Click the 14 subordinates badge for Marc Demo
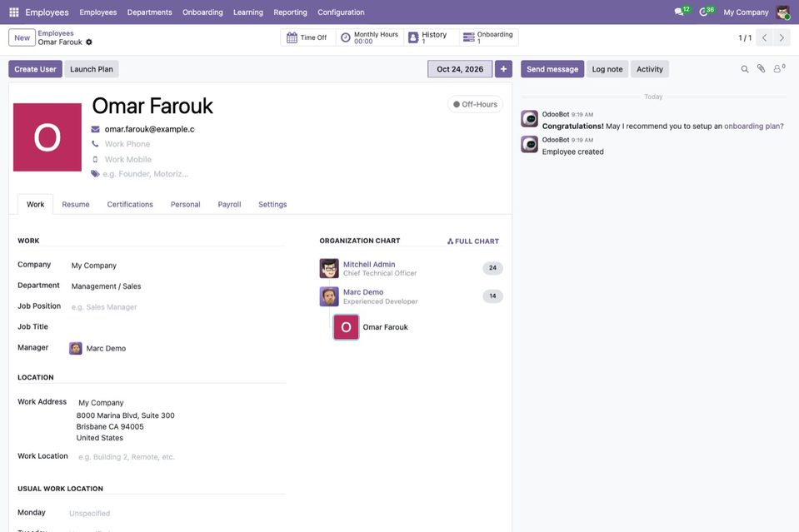 pos(492,296)
